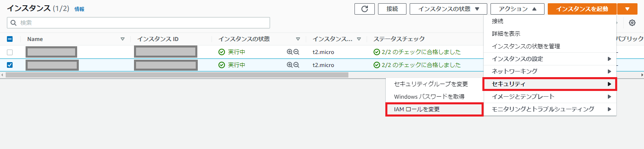Open the インスタンスの状態 dropdown
This screenshot has height=149, width=644.
point(448,9)
